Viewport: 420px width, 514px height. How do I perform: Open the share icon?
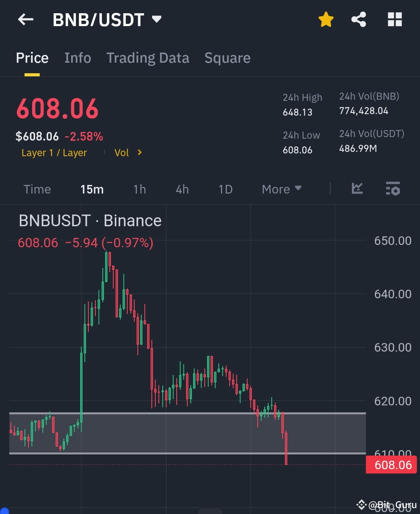[358, 19]
